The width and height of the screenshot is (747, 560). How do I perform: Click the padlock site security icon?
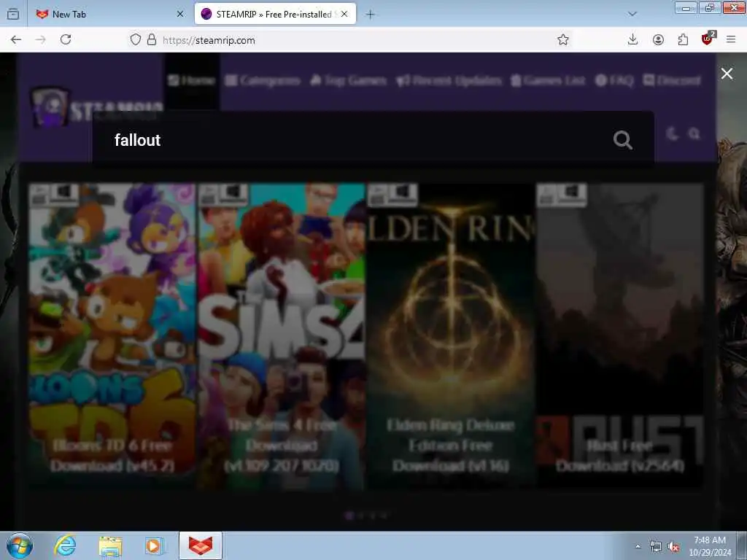click(x=152, y=39)
